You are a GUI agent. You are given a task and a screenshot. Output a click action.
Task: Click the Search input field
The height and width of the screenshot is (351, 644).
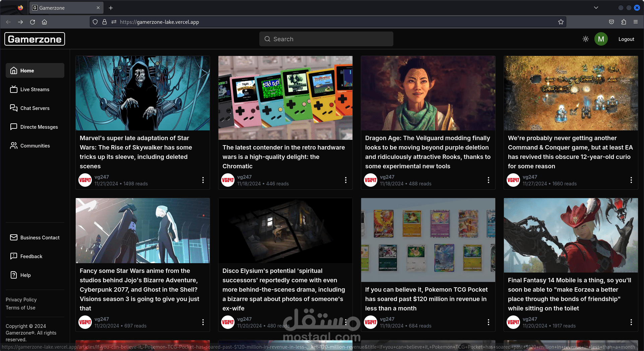click(326, 39)
